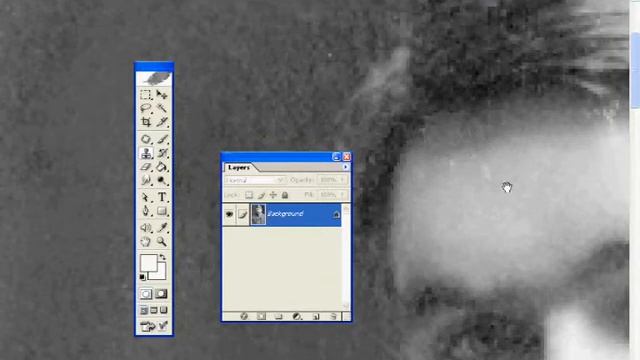Image resolution: width=640 pixels, height=360 pixels.
Task: Switch to the Layers tab
Action: (238, 168)
